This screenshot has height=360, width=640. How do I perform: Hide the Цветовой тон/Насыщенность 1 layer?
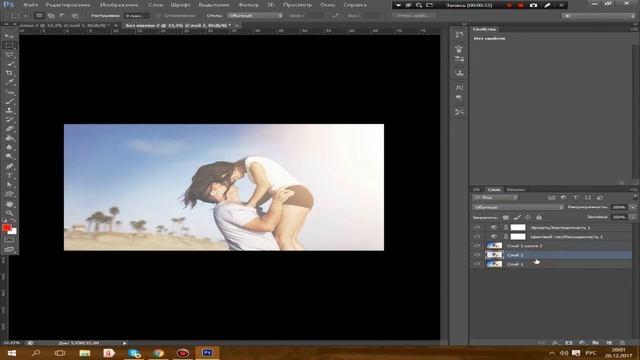click(x=477, y=237)
